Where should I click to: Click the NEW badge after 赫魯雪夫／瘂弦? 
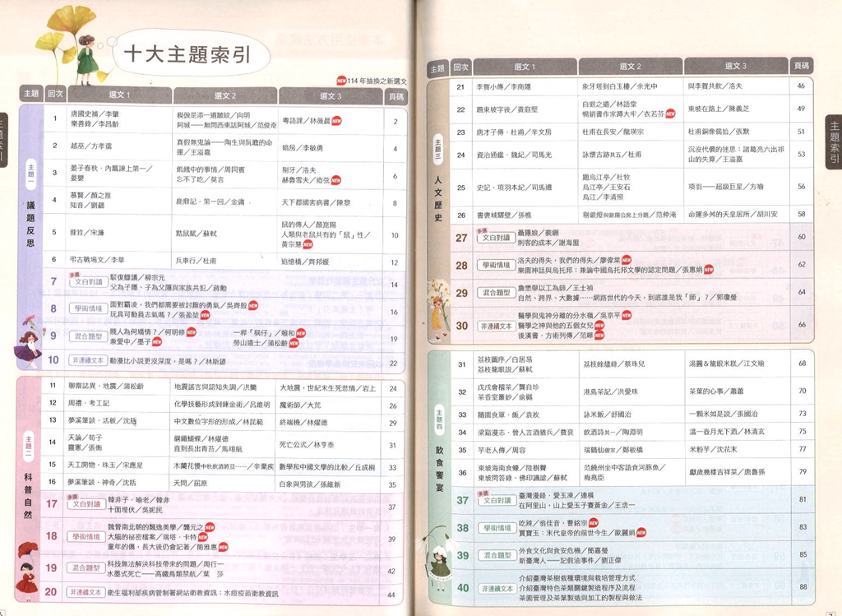[336, 180]
